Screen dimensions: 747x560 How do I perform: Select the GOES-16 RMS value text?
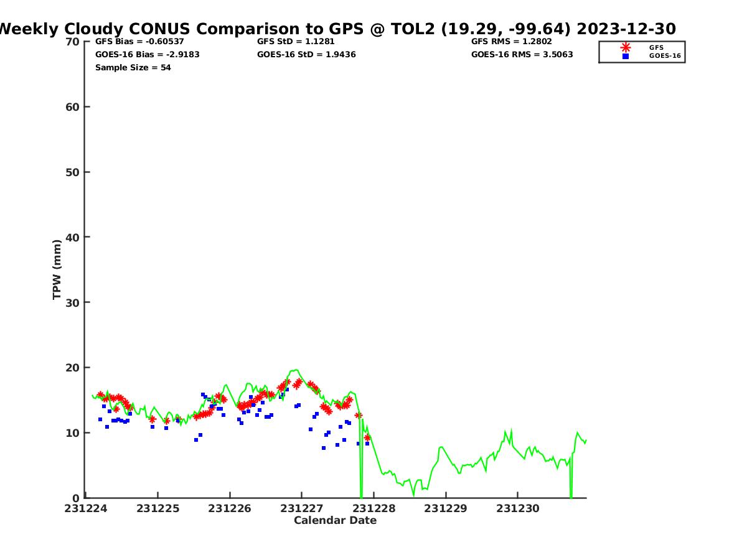pos(522,55)
